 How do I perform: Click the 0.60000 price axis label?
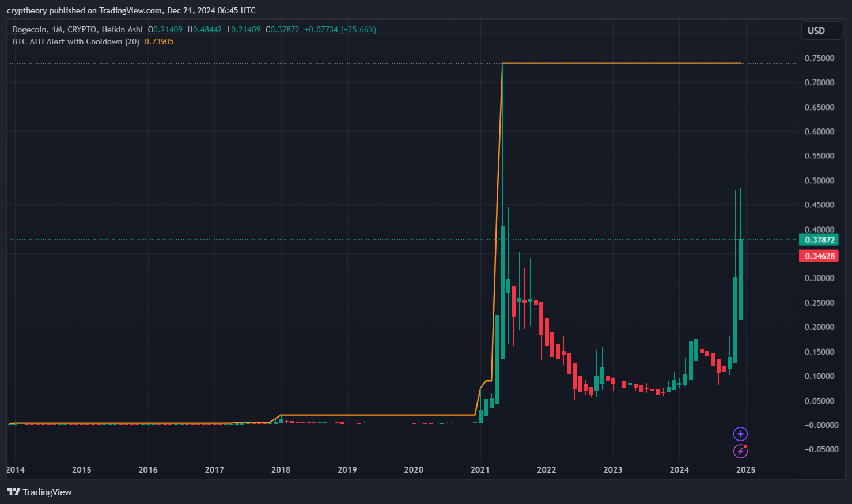coord(819,131)
